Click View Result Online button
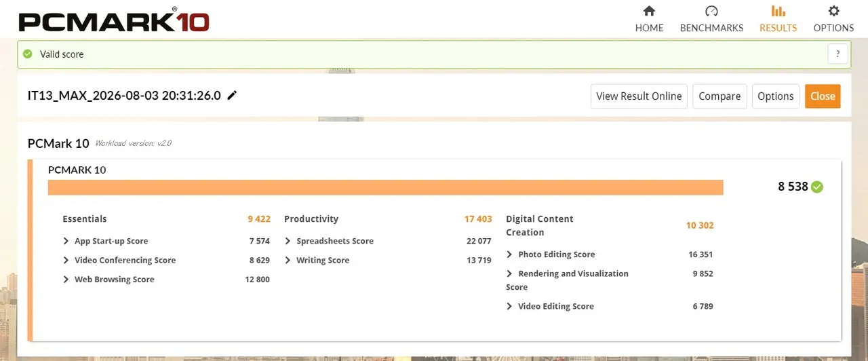This screenshot has width=868, height=361. point(639,96)
